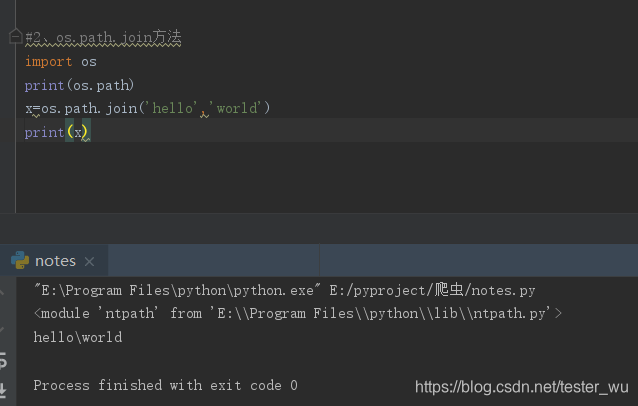638x406 pixels.
Task: Place cursor in 'print(x)' line
Action: click(56, 132)
